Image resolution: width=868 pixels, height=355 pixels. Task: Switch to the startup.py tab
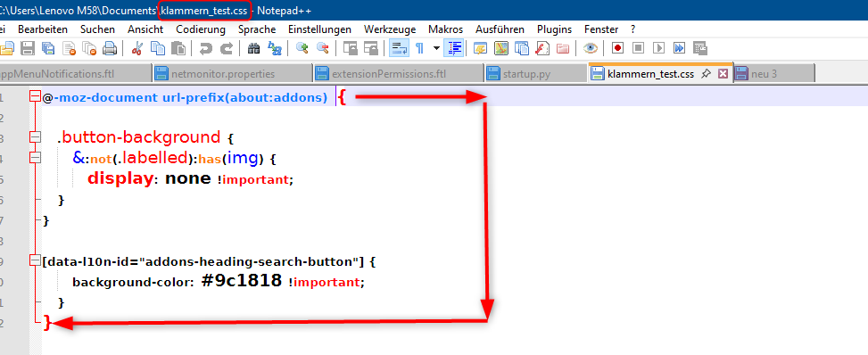pyautogui.click(x=534, y=74)
